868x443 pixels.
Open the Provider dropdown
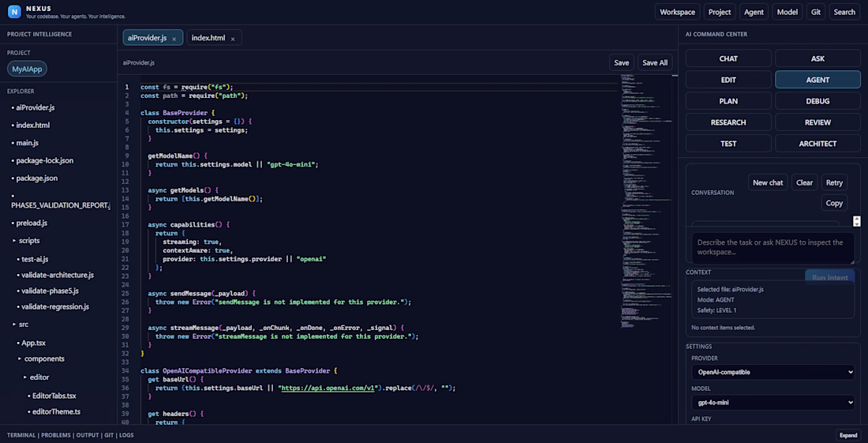(773, 372)
